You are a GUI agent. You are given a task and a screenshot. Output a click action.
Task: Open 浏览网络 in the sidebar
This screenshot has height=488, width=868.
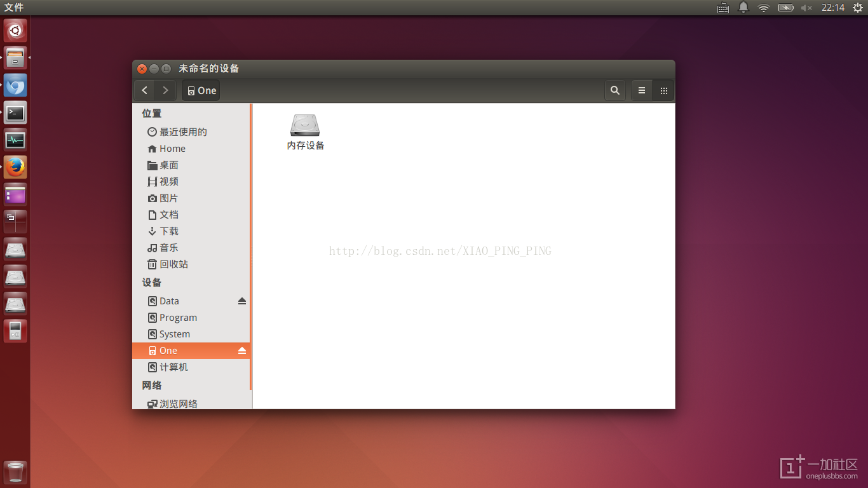(x=191, y=403)
